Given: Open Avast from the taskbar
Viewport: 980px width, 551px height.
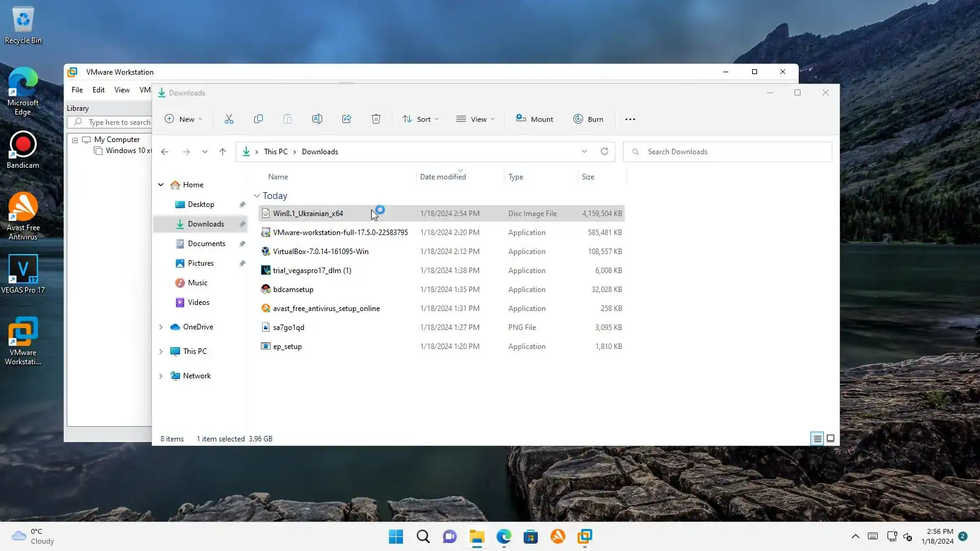Looking at the screenshot, I should 558,537.
